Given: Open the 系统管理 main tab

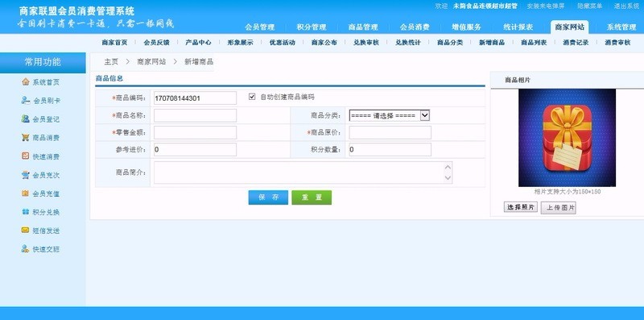Looking at the screenshot, I should (621, 27).
